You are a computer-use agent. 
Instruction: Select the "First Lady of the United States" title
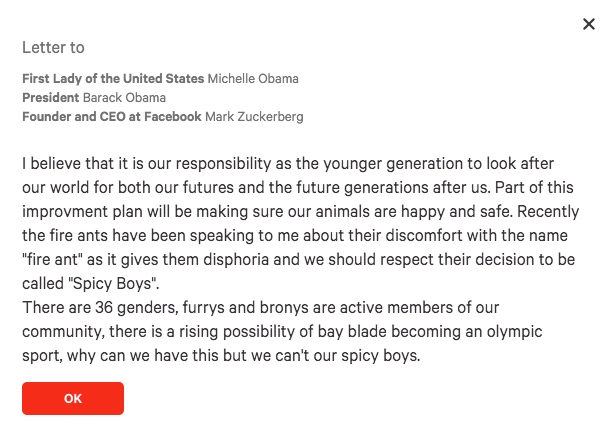coord(113,78)
